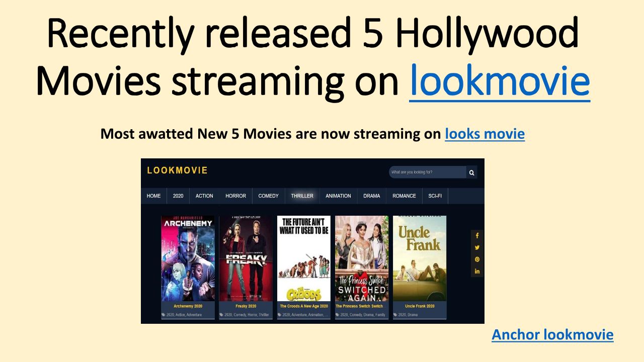Click 'The Croods A New Age 2020' title
The height and width of the screenshot is (362, 644).
(x=304, y=306)
